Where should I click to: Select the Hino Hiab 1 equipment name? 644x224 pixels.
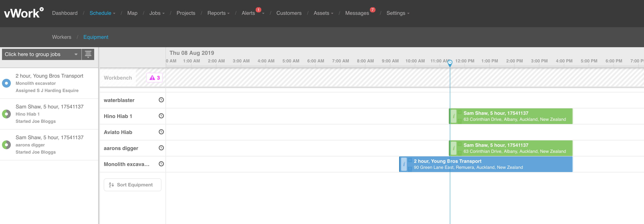point(118,116)
